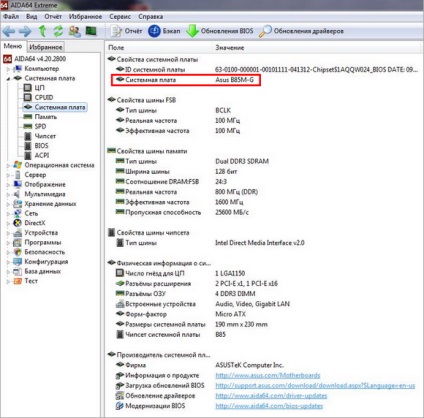The height and width of the screenshot is (418, 424).
Task: Open the Избранное menu in menu bar
Action: pos(85,16)
